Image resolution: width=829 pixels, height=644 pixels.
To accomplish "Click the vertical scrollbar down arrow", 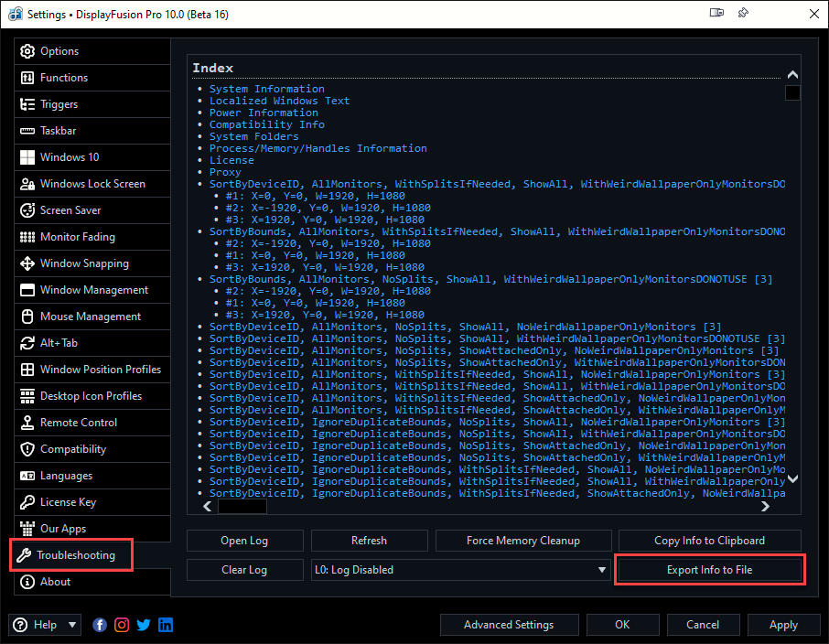I will point(792,478).
